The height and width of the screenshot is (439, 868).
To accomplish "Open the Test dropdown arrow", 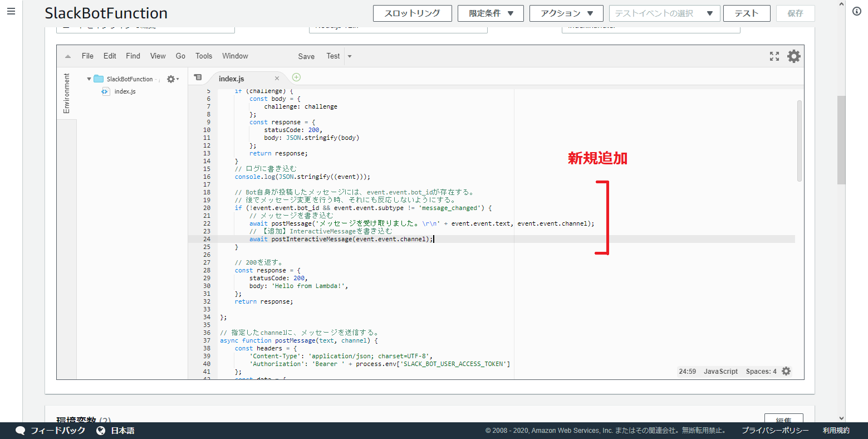I will point(350,56).
